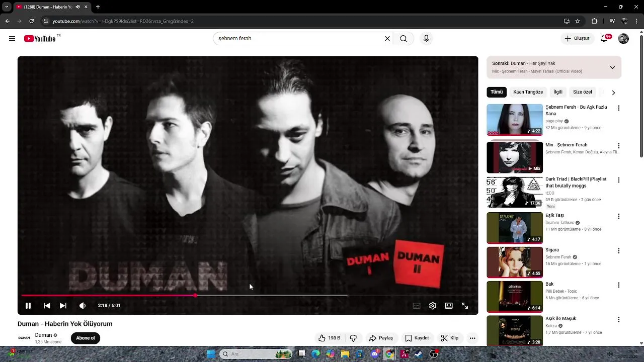This screenshot has height=362, width=644.
Task: Show more filter chips with the arrow
Action: coord(613,93)
